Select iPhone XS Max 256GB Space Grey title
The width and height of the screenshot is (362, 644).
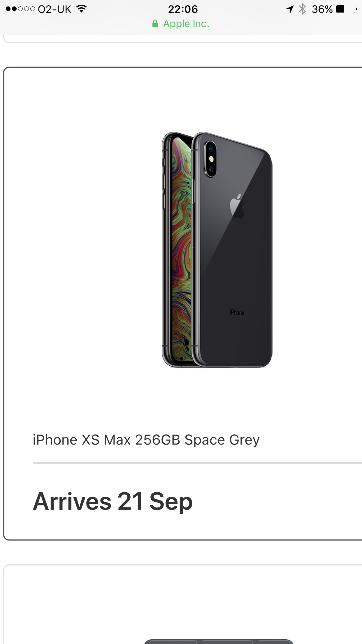(146, 440)
